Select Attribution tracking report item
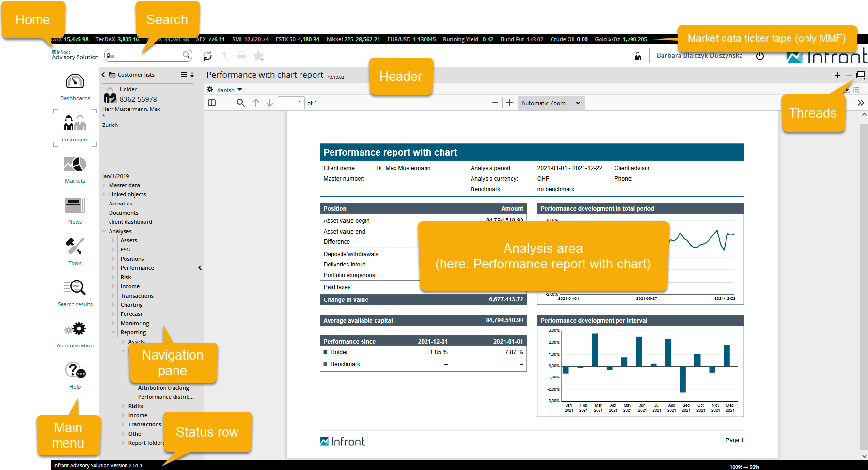 tap(163, 388)
